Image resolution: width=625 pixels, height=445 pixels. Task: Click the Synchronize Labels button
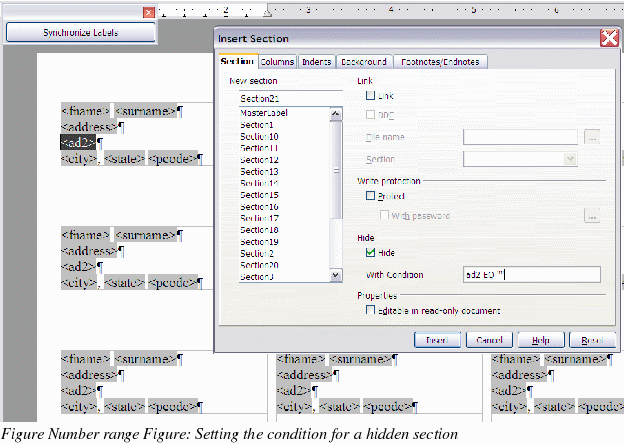82,32
